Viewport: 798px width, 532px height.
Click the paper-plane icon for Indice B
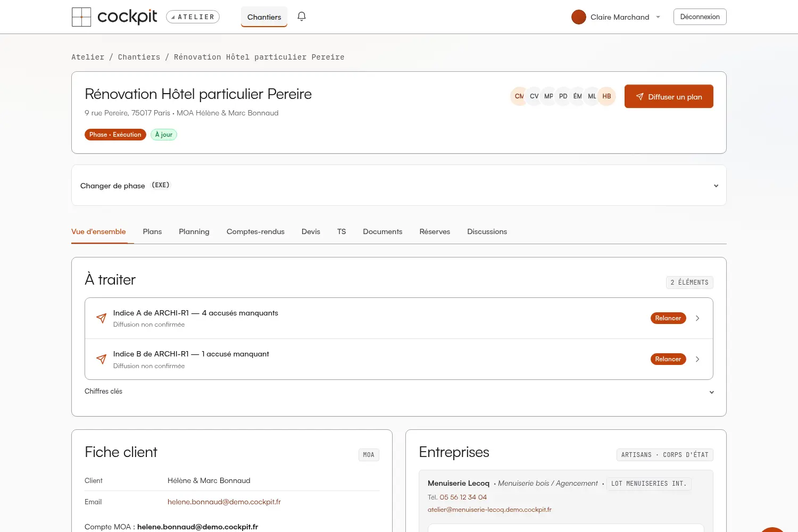pos(101,359)
